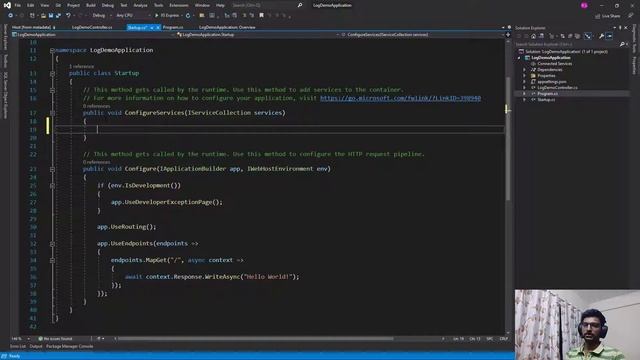Switch to the LogDemoController.cs tab
This screenshot has width=640, height=360.
click(92, 27)
